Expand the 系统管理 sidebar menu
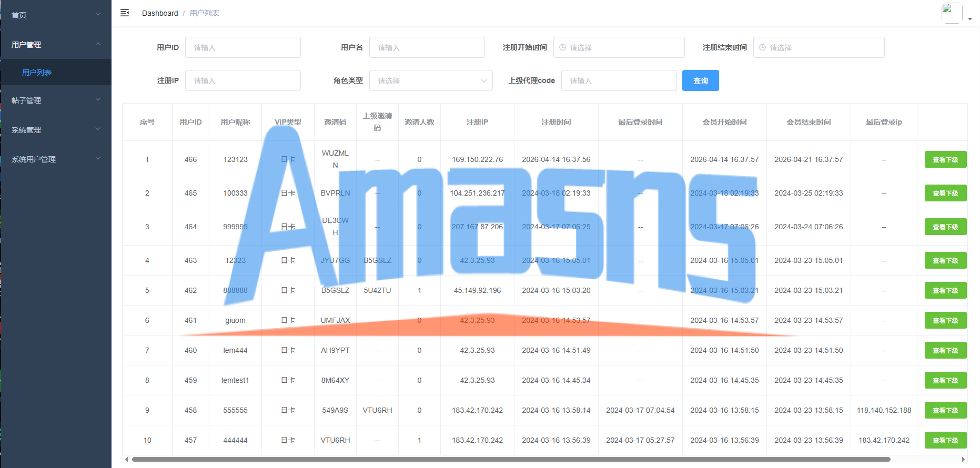980x468 pixels. [x=56, y=129]
